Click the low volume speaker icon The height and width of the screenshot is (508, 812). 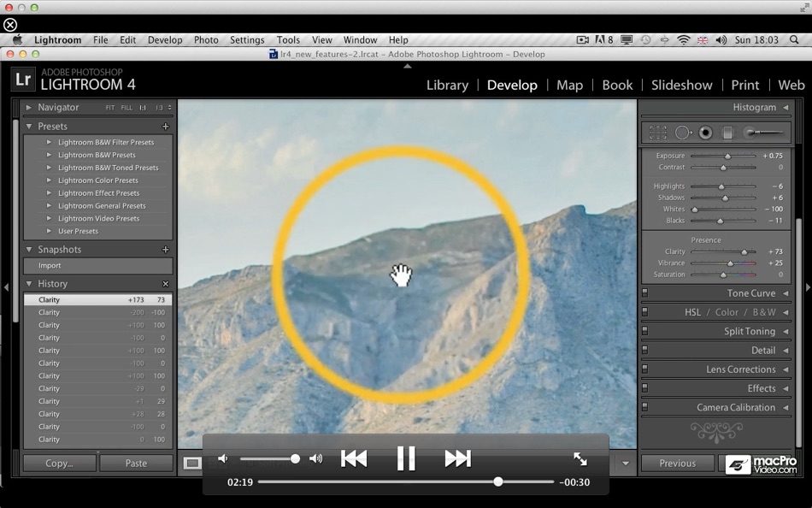pyautogui.click(x=223, y=458)
